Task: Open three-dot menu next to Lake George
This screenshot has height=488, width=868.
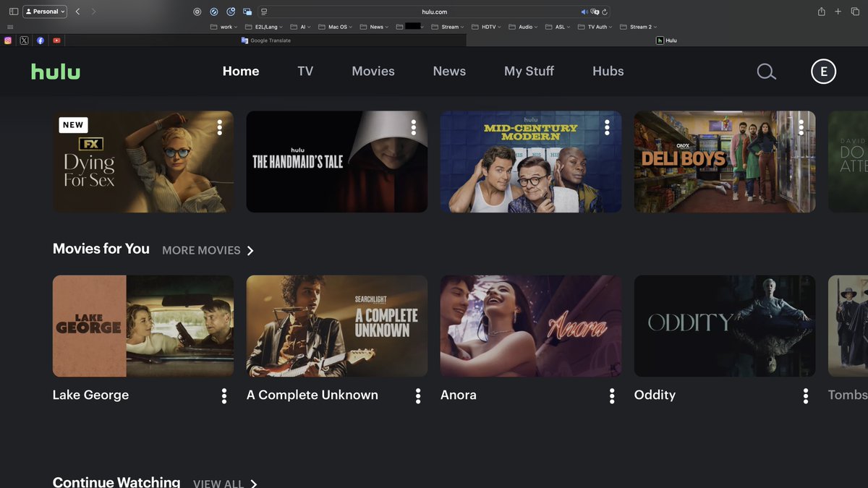Action: click(224, 395)
